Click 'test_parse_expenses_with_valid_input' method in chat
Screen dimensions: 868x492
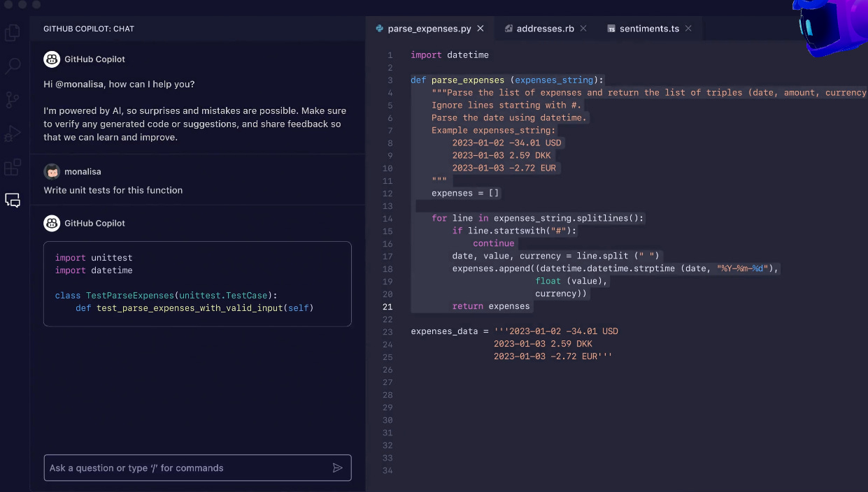190,308
